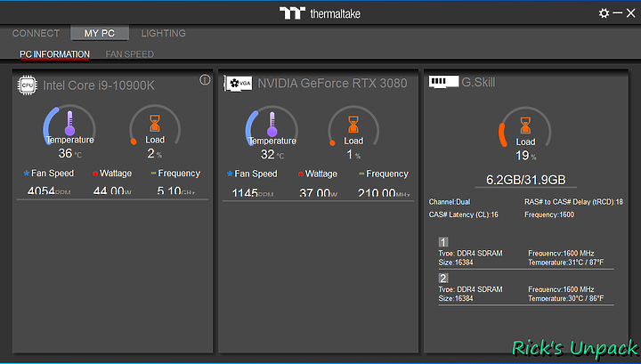Click the GPU frequency 210.00 MHz value
Image resolution: width=641 pixels, height=364 pixels.
click(x=384, y=192)
